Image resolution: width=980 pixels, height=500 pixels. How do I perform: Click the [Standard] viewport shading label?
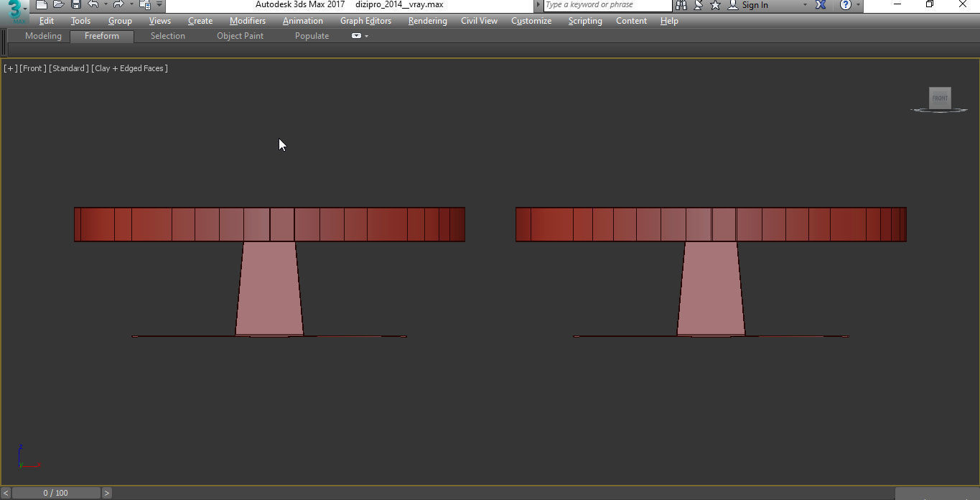69,68
